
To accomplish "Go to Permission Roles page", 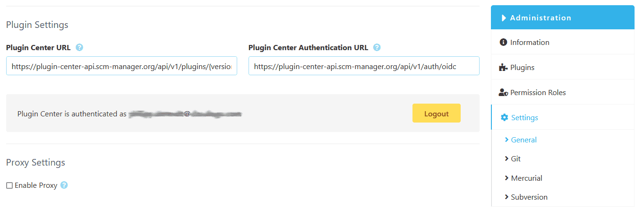I will 538,93.
